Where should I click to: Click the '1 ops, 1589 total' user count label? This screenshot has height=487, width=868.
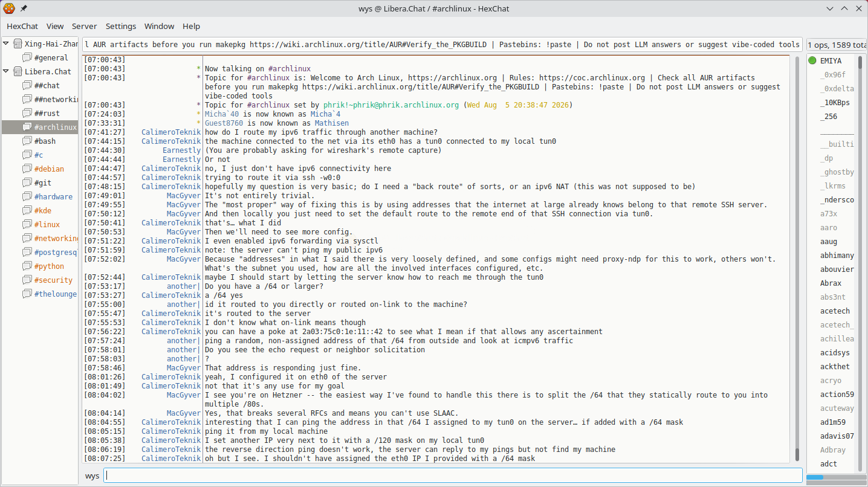tap(836, 45)
